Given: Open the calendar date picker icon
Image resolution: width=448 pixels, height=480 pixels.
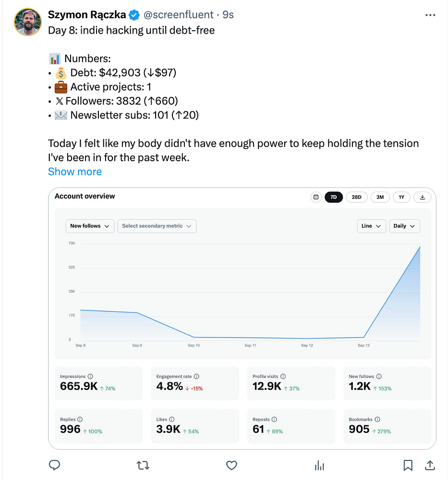Looking at the screenshot, I should 316,197.
